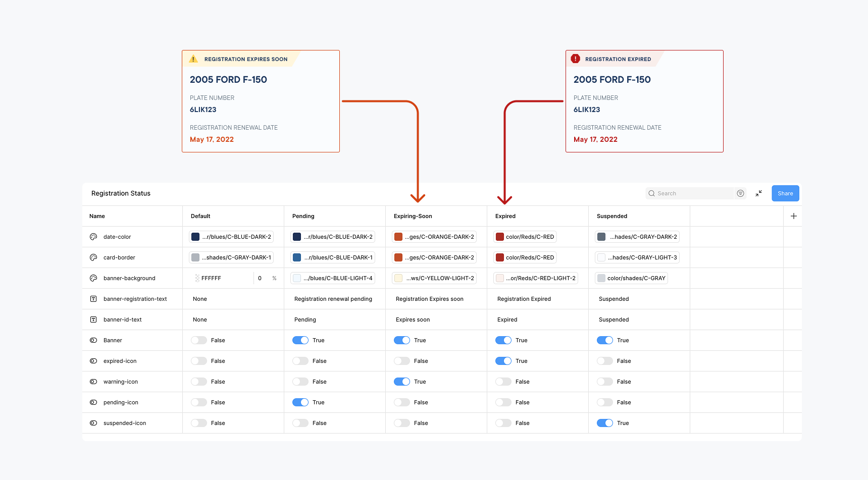868x480 pixels.
Task: Click the banner-background palette icon
Action: [x=93, y=278]
